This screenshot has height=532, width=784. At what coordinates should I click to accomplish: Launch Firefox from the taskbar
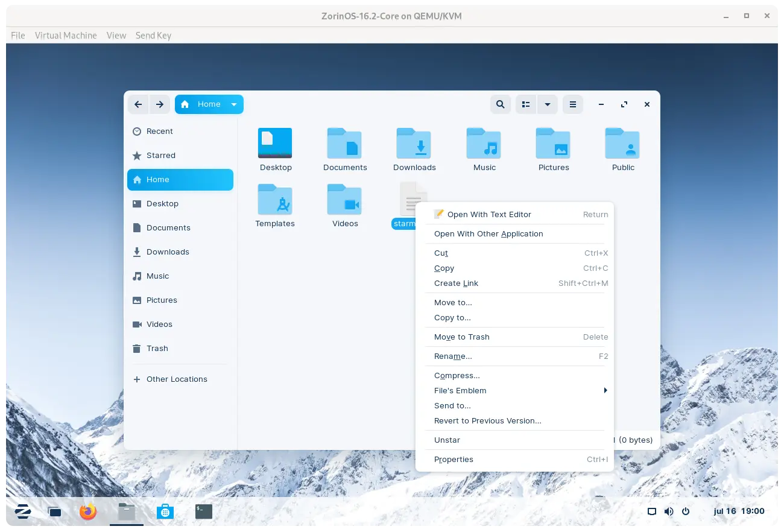[x=88, y=511]
